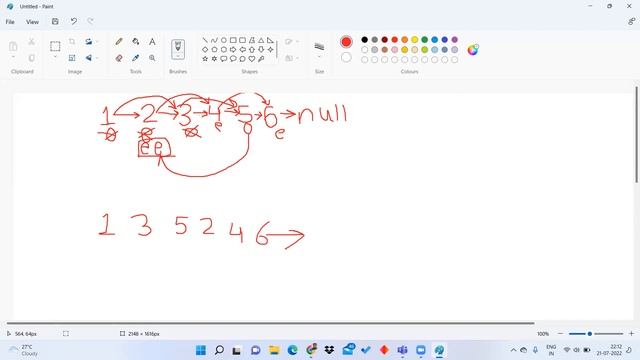Open the shape Fill dropdown

point(292,58)
